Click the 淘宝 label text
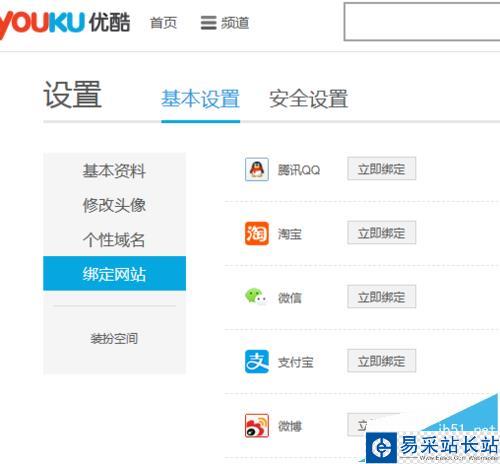Viewport: 500px width, 464px height. pos(290,234)
